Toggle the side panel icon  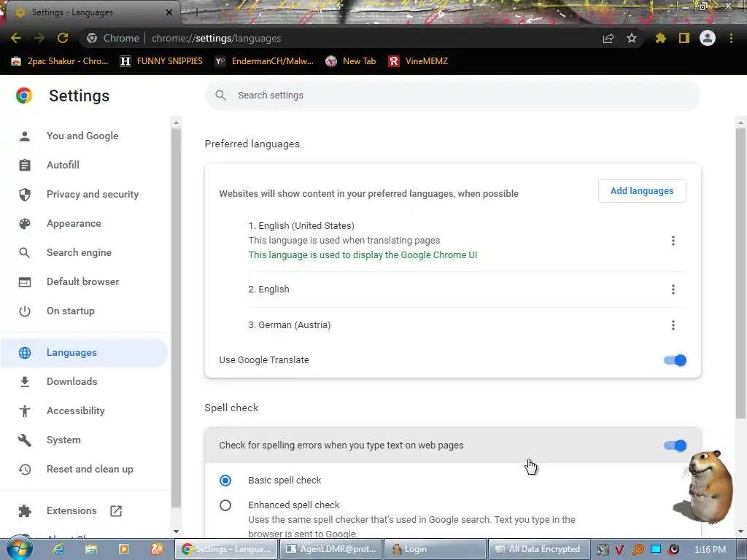(x=684, y=38)
